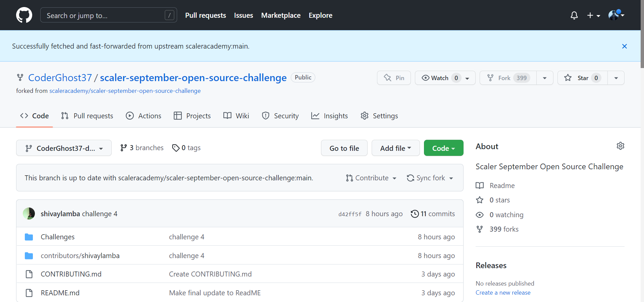This screenshot has height=302, width=644.
Task: Click the Security shield icon
Action: (266, 116)
